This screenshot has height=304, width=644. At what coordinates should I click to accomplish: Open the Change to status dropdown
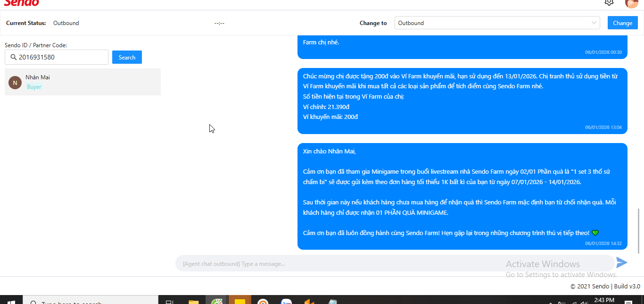point(497,23)
